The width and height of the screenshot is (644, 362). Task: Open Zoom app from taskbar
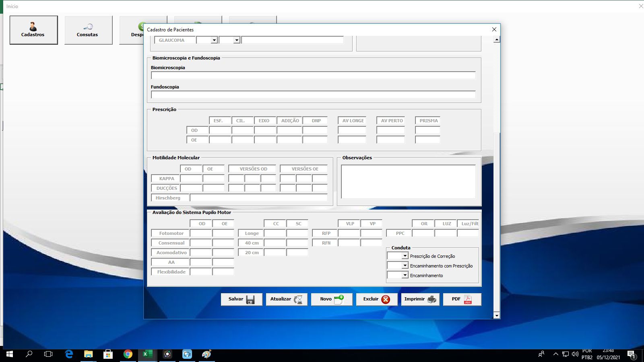point(187,354)
